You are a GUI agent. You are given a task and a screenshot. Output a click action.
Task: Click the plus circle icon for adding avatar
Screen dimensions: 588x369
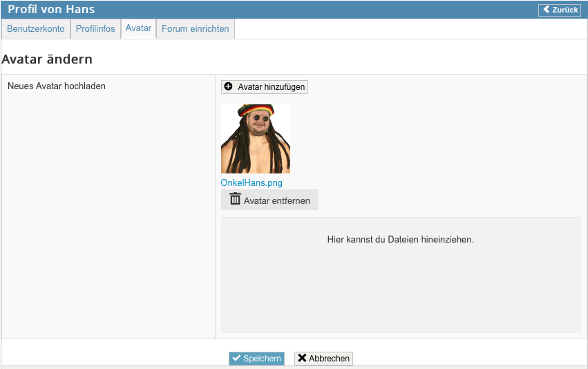(x=229, y=87)
